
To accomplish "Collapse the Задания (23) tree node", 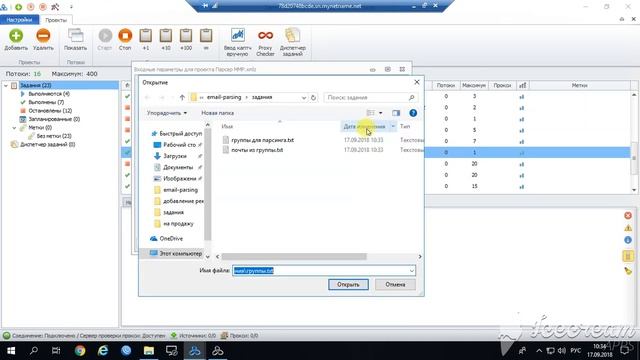I will (6, 85).
